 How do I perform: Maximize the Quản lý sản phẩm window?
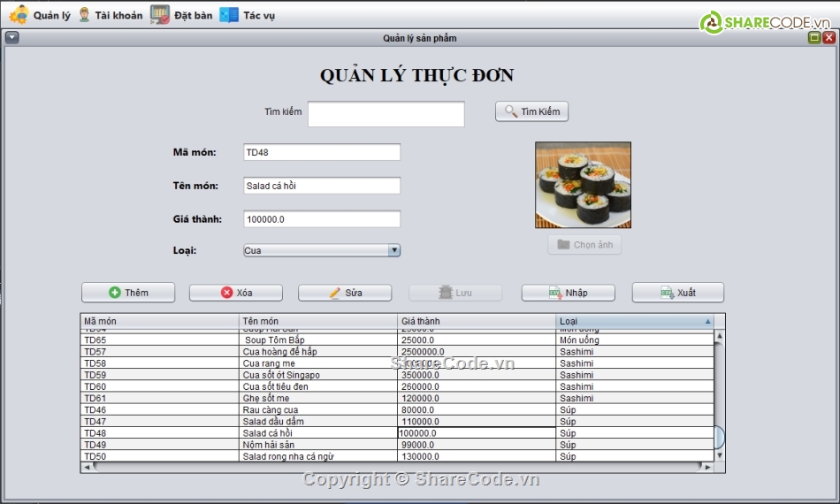point(814,37)
